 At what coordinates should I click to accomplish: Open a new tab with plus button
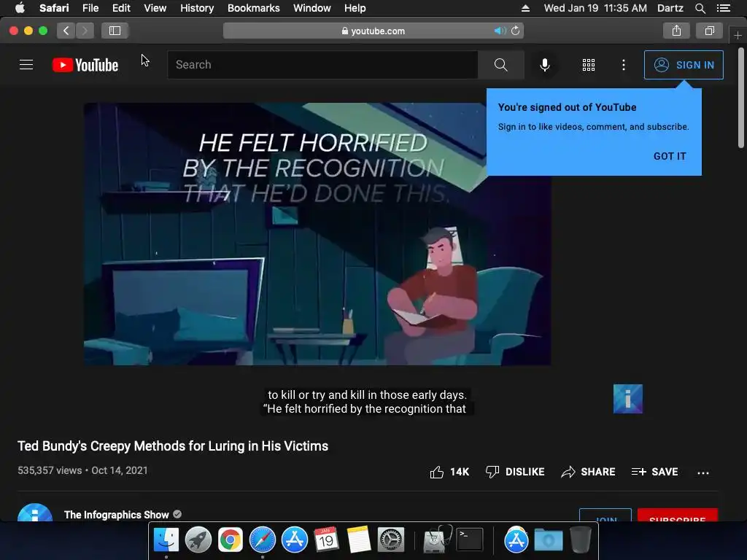coord(738,35)
